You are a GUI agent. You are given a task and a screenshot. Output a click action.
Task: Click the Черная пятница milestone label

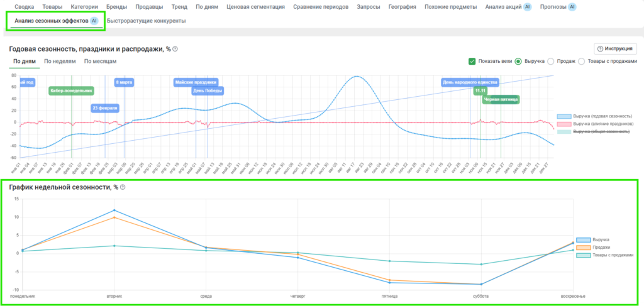pos(501,99)
